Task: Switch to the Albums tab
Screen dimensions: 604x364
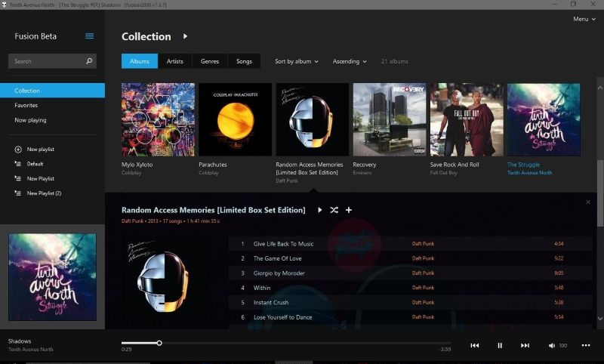Action: [x=140, y=61]
